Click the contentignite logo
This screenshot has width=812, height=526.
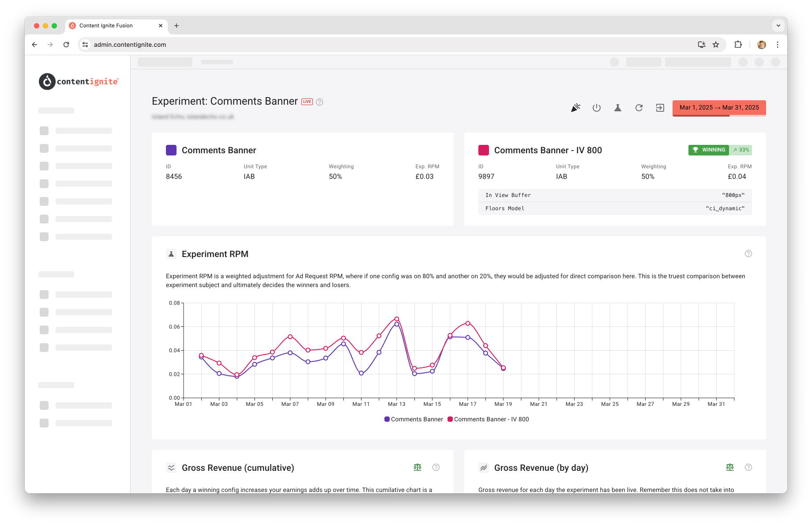[x=79, y=82]
